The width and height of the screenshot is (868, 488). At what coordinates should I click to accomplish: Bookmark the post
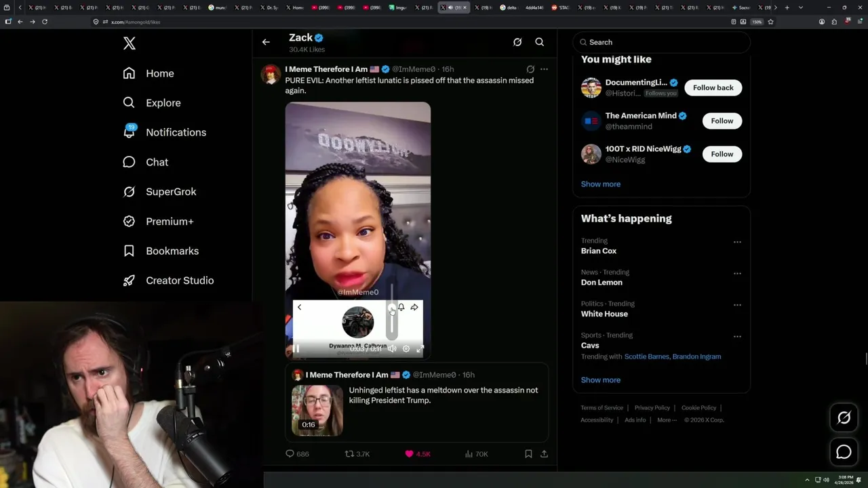[528, 454]
